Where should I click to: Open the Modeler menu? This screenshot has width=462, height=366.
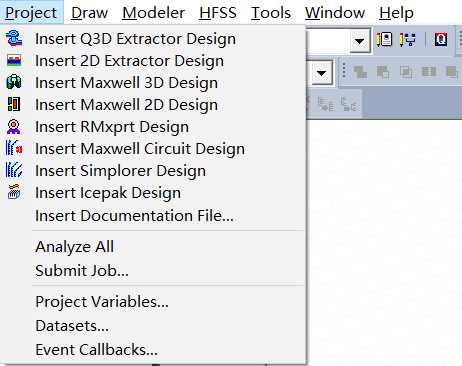coord(153,13)
